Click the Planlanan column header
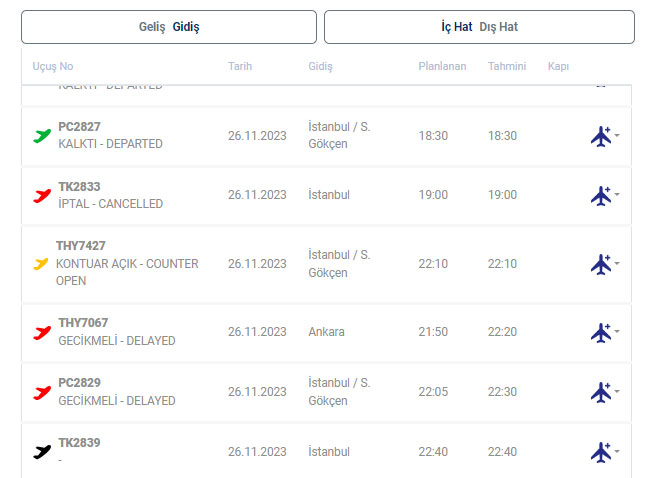 441,66
